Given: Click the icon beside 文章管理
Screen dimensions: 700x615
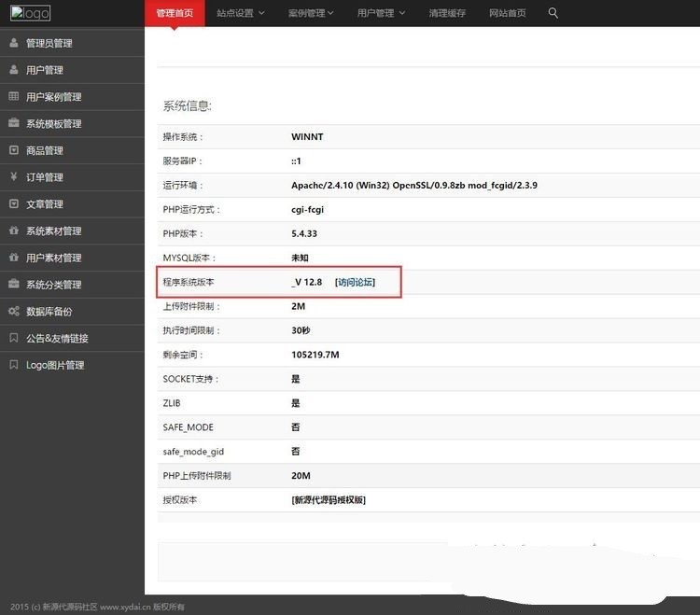Looking at the screenshot, I should tap(14, 203).
